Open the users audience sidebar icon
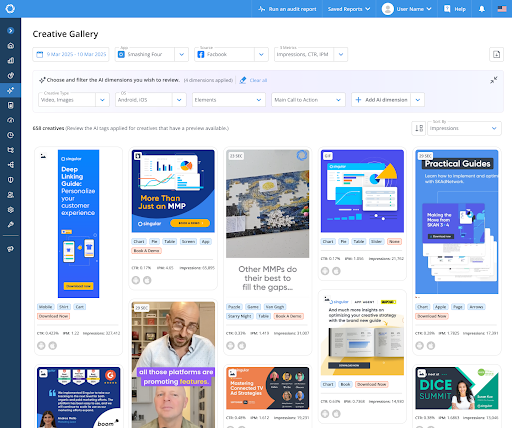 pyautogui.click(x=10, y=195)
